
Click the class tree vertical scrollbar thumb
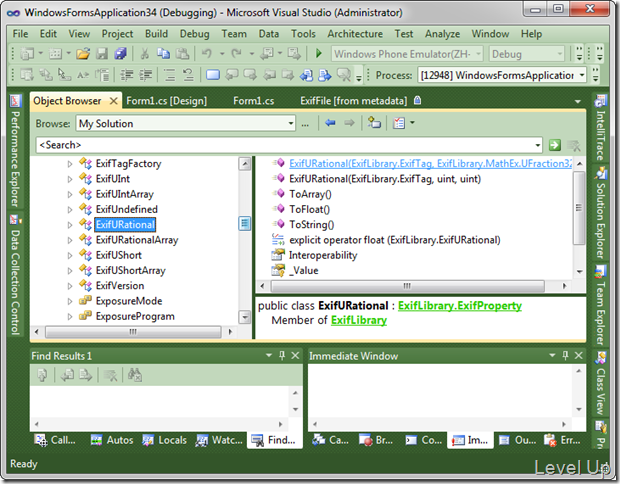(x=245, y=224)
